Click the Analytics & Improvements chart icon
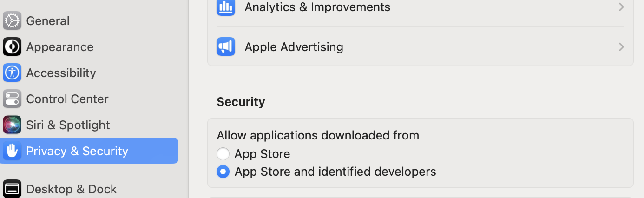Viewport: 644px width, 198px height. (226, 7)
